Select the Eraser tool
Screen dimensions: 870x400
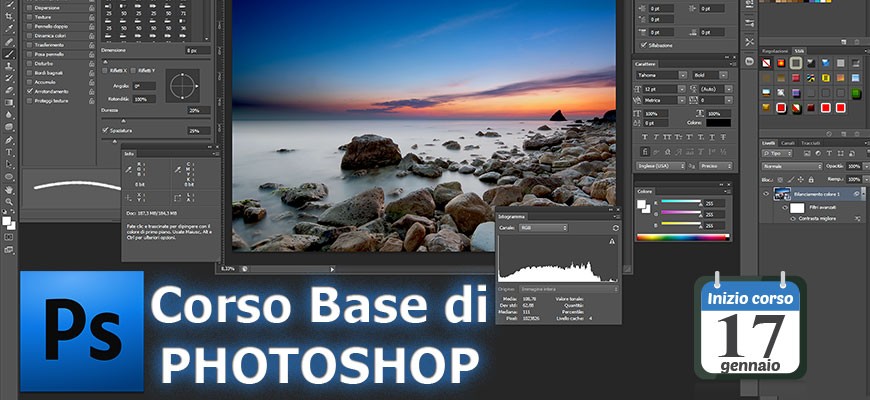pos(9,90)
